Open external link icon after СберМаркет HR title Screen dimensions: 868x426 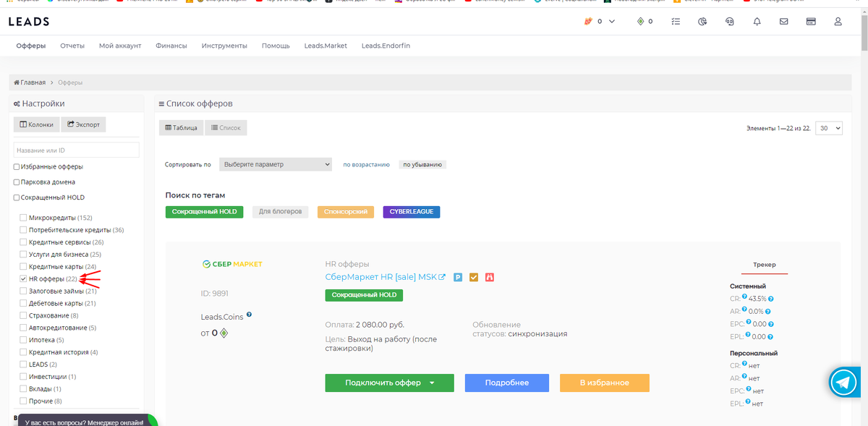point(442,277)
